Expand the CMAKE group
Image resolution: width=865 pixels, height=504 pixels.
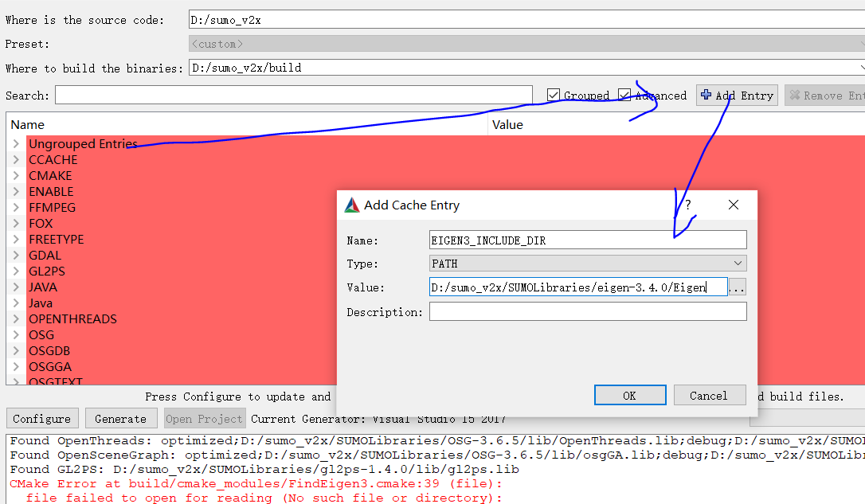(x=16, y=176)
